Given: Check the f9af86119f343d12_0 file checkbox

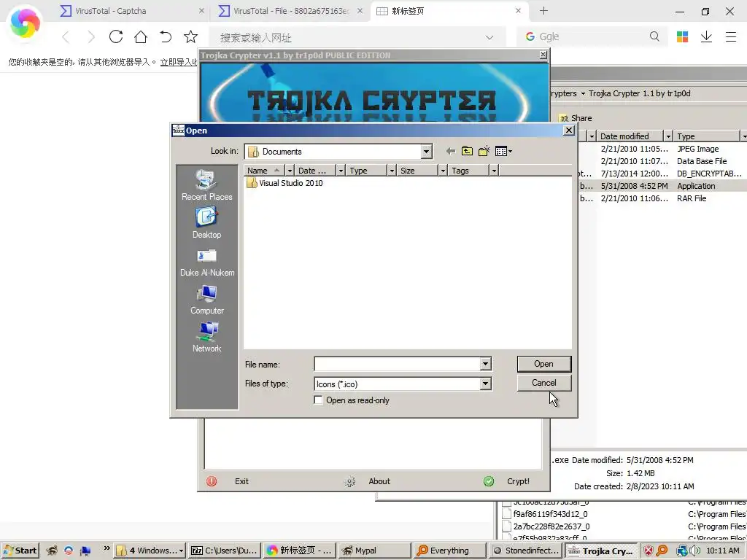Looking at the screenshot, I should 506,514.
